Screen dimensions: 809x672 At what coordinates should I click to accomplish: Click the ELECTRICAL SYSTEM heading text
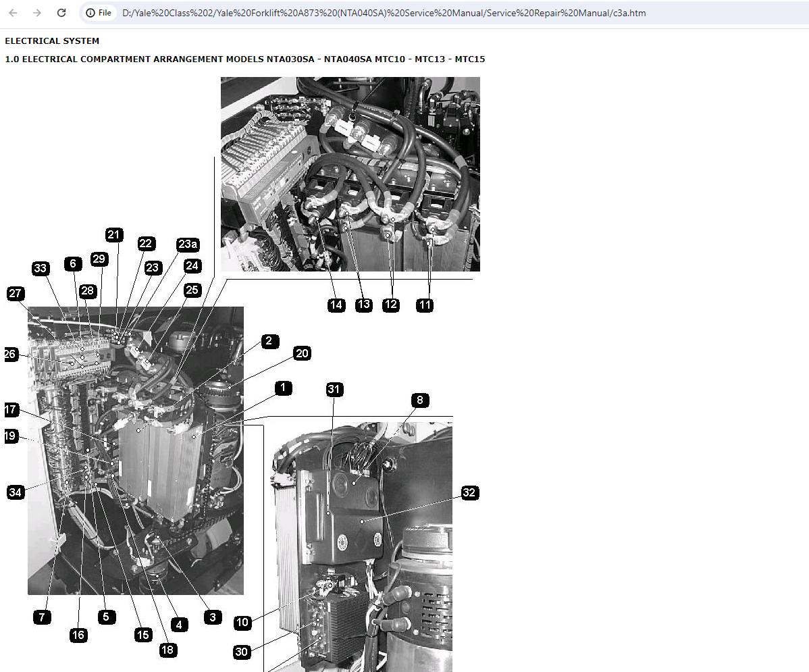[x=52, y=41]
